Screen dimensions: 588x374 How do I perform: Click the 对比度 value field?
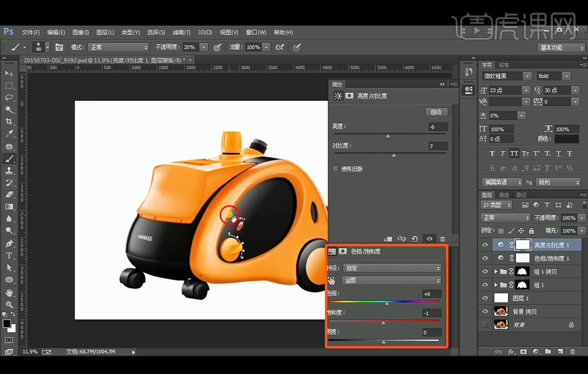438,146
